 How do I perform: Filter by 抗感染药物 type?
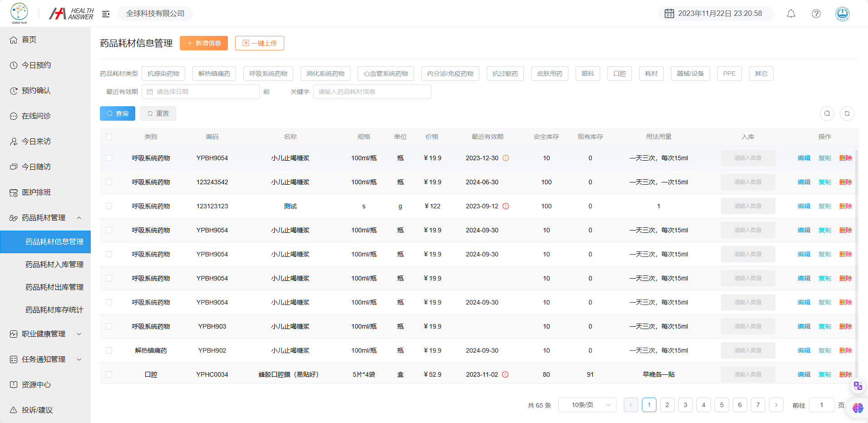[163, 74]
